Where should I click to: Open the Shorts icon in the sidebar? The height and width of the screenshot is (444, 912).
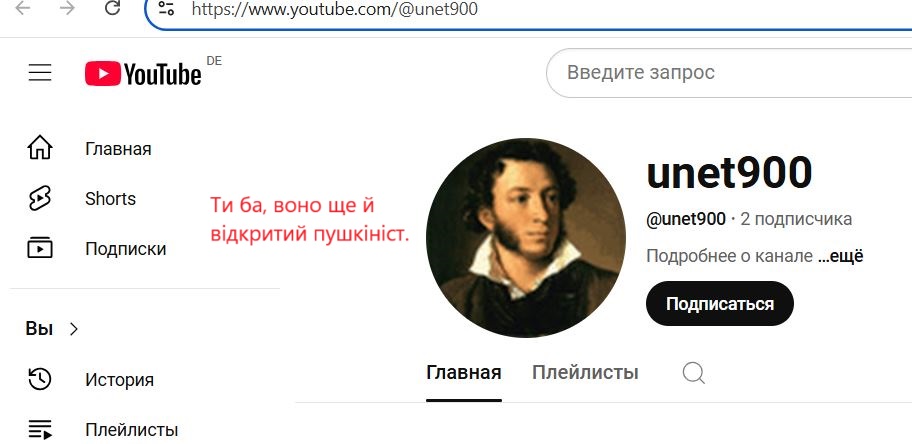[x=40, y=199]
